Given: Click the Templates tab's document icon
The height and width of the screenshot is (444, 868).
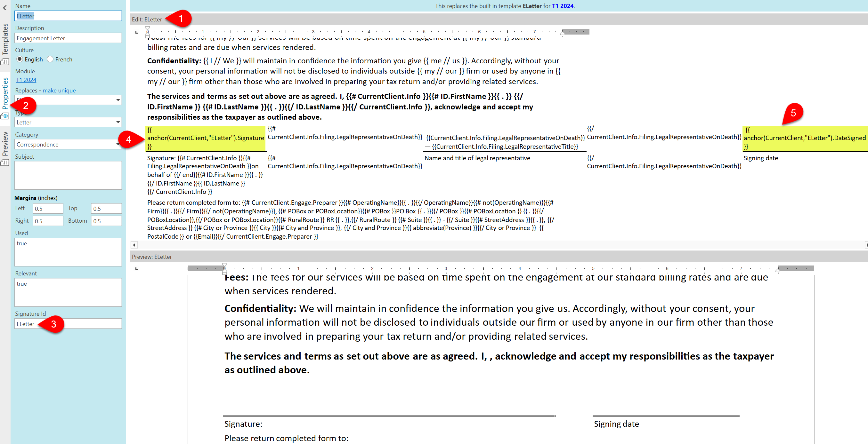Looking at the screenshot, I should coord(5,61).
